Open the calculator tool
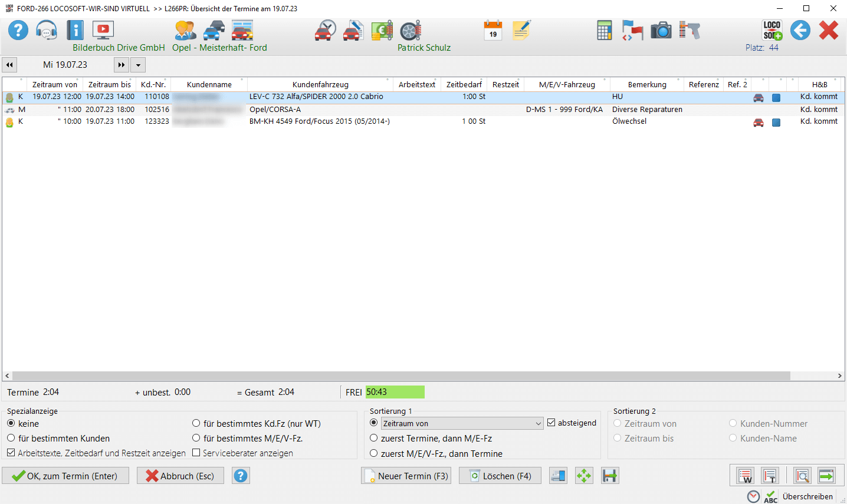 click(x=604, y=30)
